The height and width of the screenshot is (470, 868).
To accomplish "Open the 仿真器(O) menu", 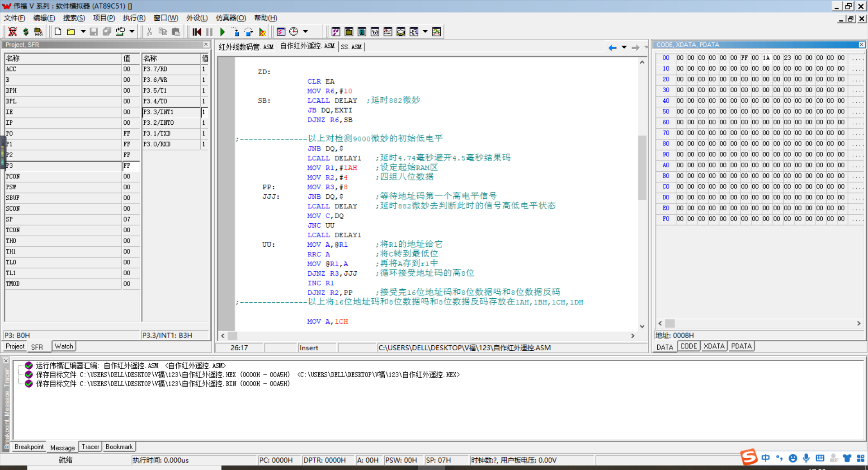I will click(231, 18).
